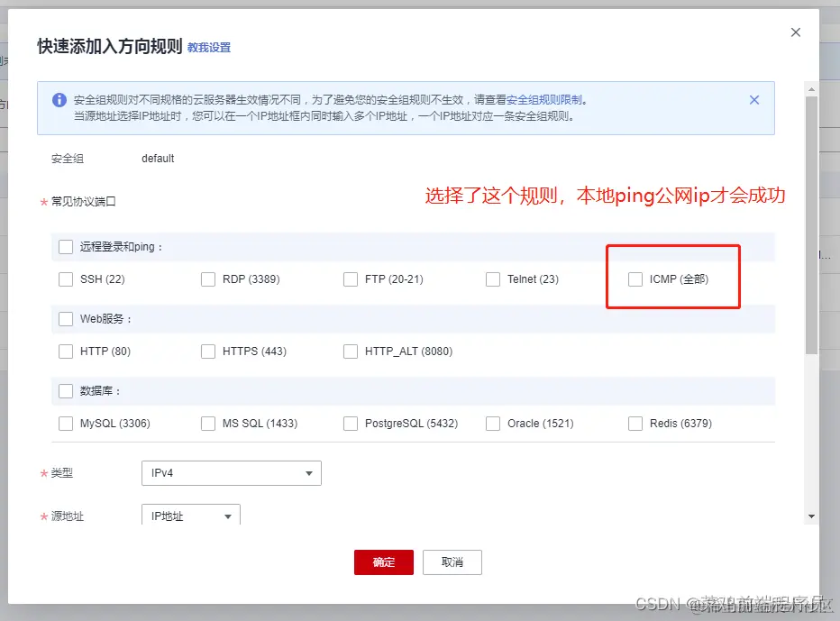The width and height of the screenshot is (840, 621).
Task: Select the ICMP (全部) checkbox
Action: [x=635, y=279]
